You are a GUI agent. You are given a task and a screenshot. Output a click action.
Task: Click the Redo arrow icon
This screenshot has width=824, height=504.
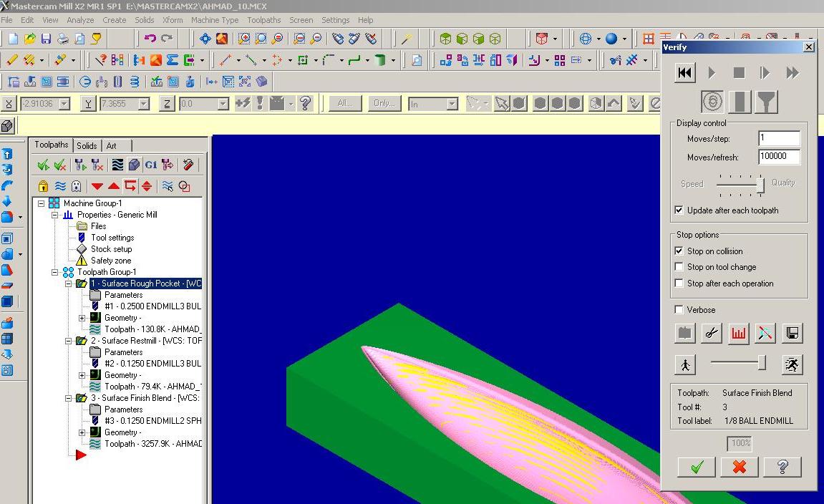tap(167, 39)
